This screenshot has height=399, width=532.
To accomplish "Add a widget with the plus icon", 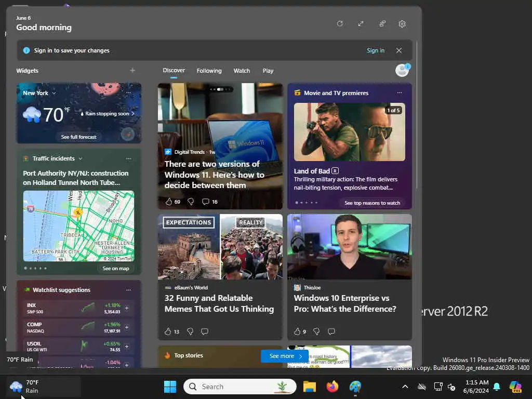I will click(132, 70).
